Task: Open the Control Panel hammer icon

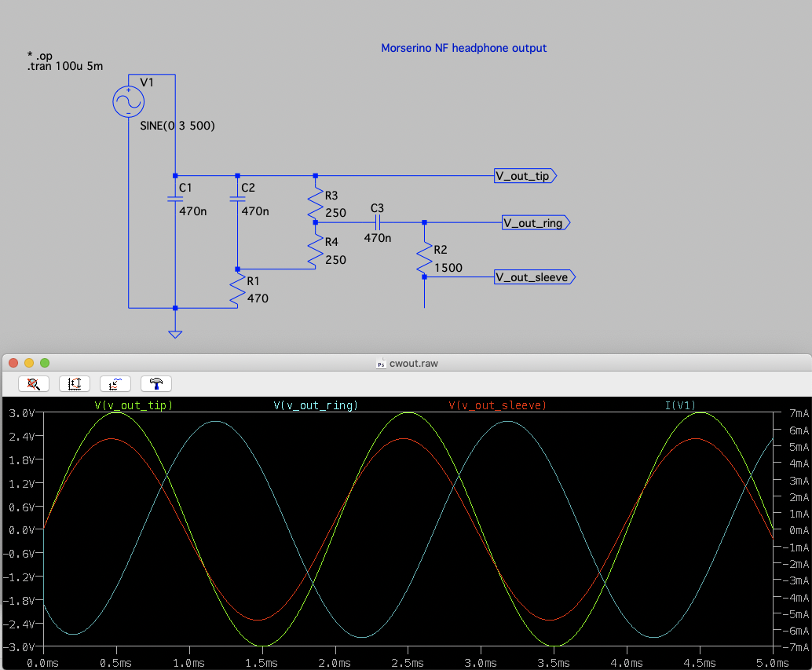Action: click(x=155, y=383)
